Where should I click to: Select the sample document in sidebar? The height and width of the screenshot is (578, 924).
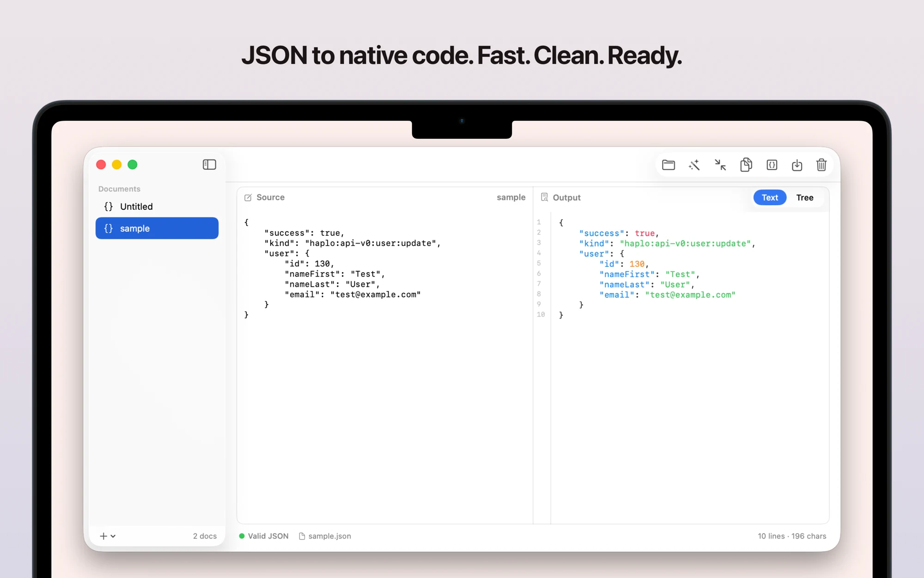pos(157,228)
